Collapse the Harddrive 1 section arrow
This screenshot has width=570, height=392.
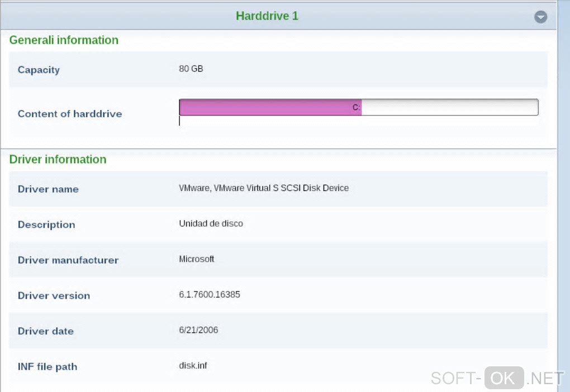[540, 17]
